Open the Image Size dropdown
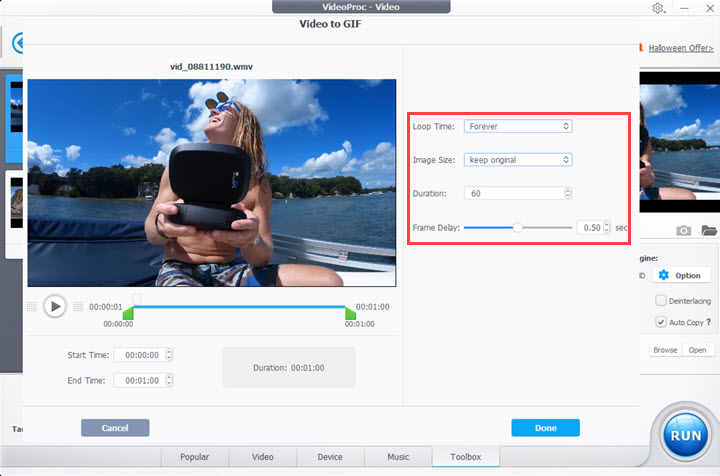This screenshot has height=476, width=720. pyautogui.click(x=518, y=160)
